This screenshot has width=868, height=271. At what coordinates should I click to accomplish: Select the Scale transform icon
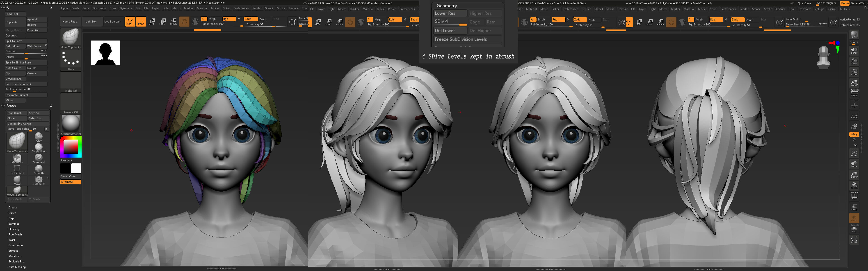(x=162, y=22)
